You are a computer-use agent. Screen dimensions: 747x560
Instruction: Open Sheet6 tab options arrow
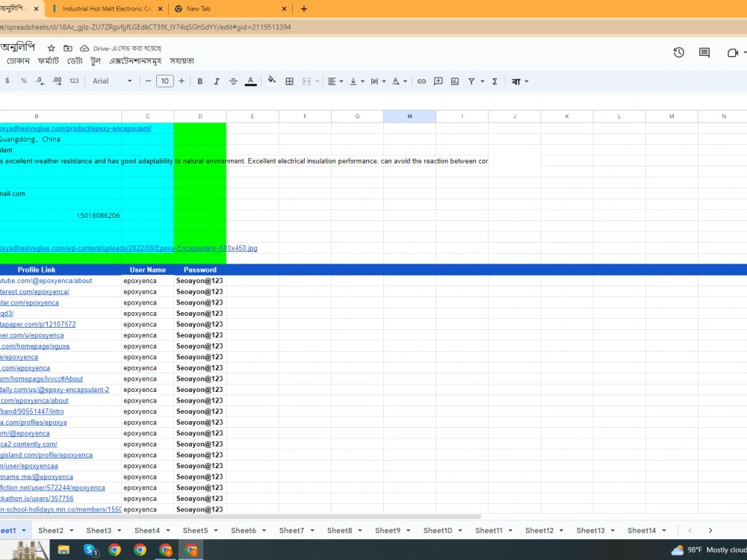(264, 530)
